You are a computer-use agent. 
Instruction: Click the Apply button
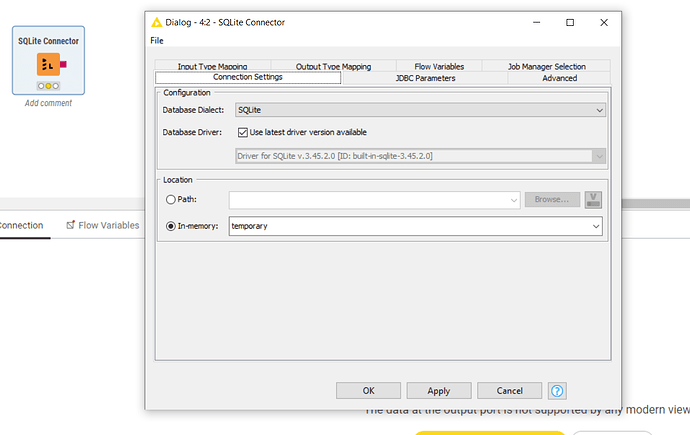coord(439,391)
